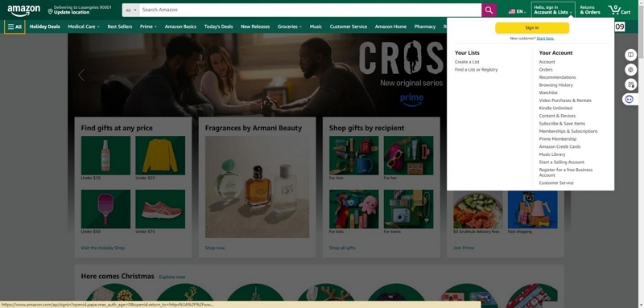Open New Releases in nav bar
This screenshot has width=644, height=308.
pos(255,27)
